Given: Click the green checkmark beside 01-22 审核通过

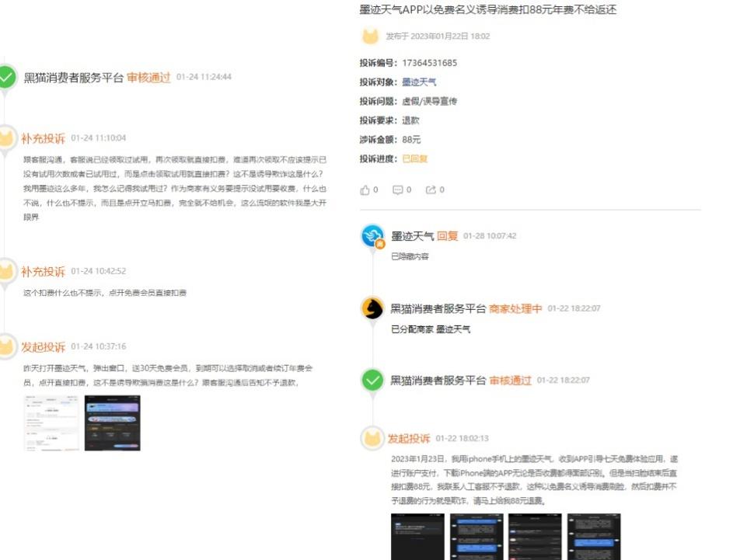Looking at the screenshot, I should pos(373,380).
